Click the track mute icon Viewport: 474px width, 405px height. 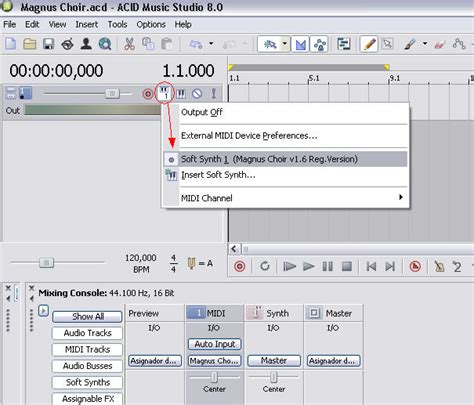coord(197,94)
